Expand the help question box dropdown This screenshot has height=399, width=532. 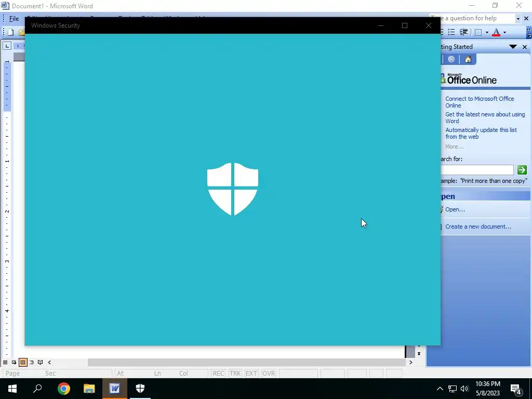click(518, 19)
